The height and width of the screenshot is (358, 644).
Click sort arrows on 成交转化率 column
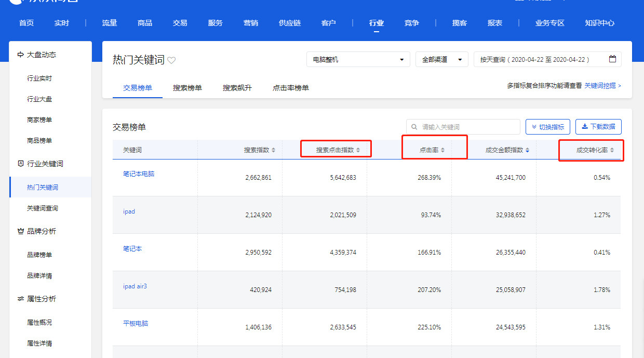point(612,150)
